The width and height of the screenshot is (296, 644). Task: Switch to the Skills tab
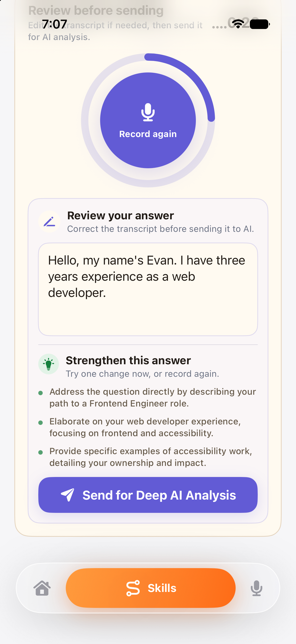point(151,588)
